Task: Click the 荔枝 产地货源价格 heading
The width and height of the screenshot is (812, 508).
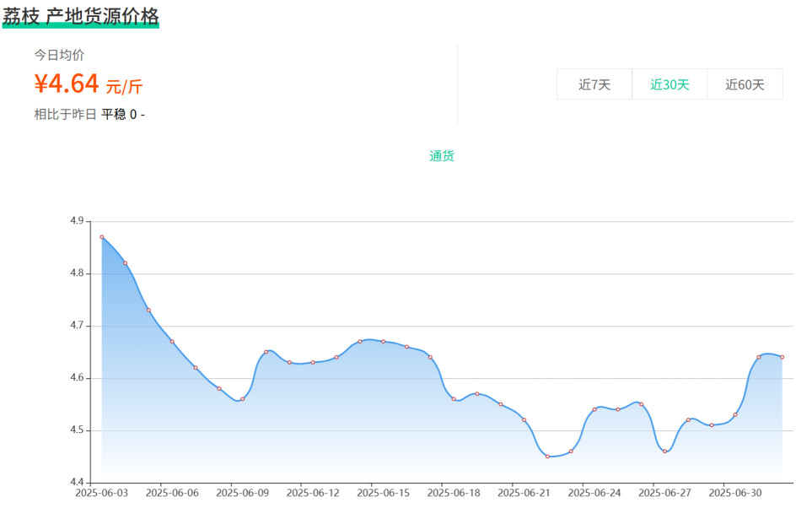Action: 81,16
